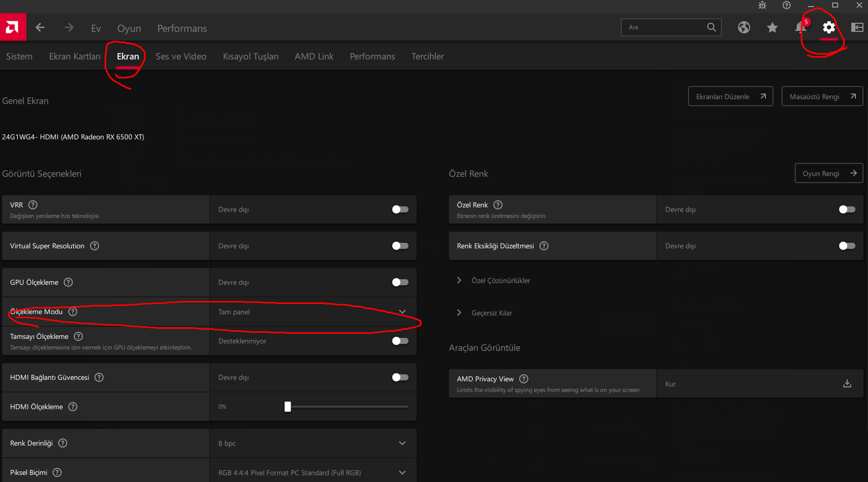Open the web browser globe icon
This screenshot has height=482, width=868.
tap(744, 27)
